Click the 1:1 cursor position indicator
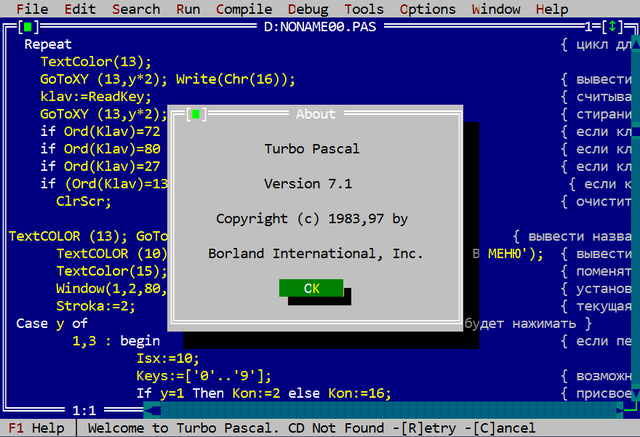The image size is (640, 437). tap(84, 410)
